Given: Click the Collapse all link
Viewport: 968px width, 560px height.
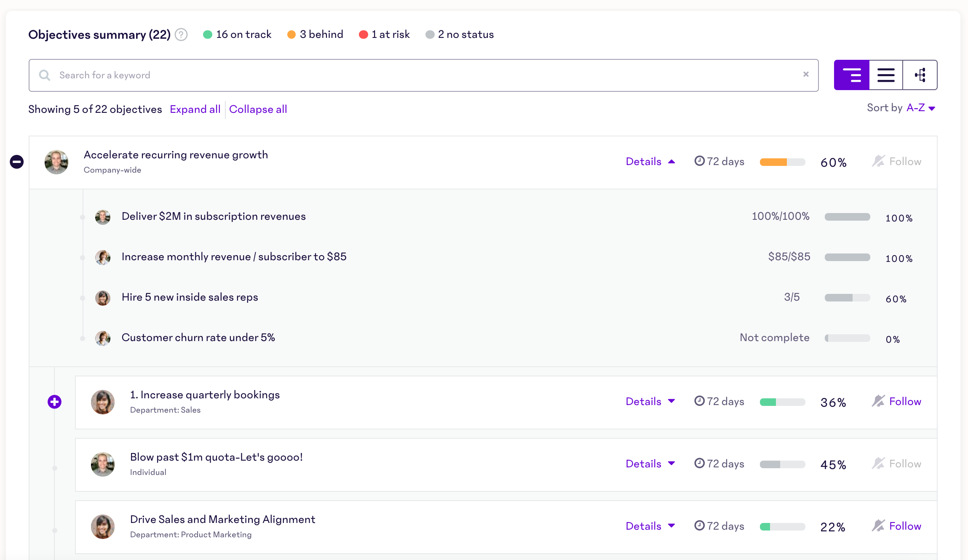Looking at the screenshot, I should coord(258,109).
